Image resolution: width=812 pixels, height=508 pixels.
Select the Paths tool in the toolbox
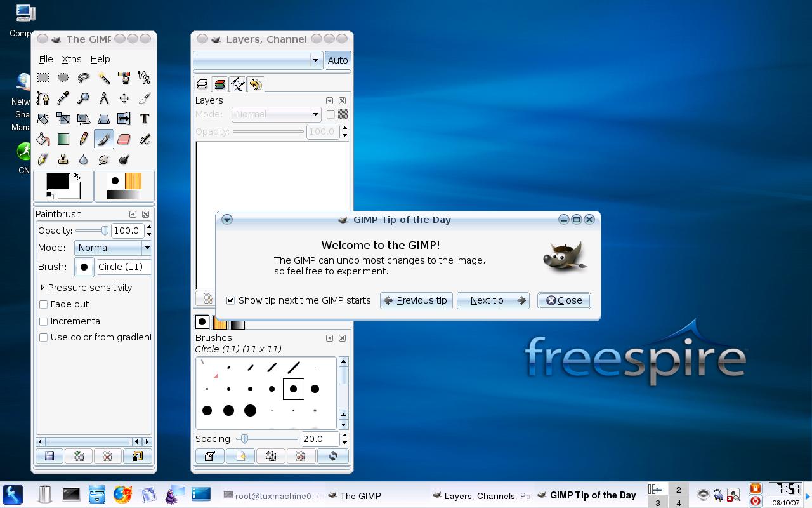43,98
